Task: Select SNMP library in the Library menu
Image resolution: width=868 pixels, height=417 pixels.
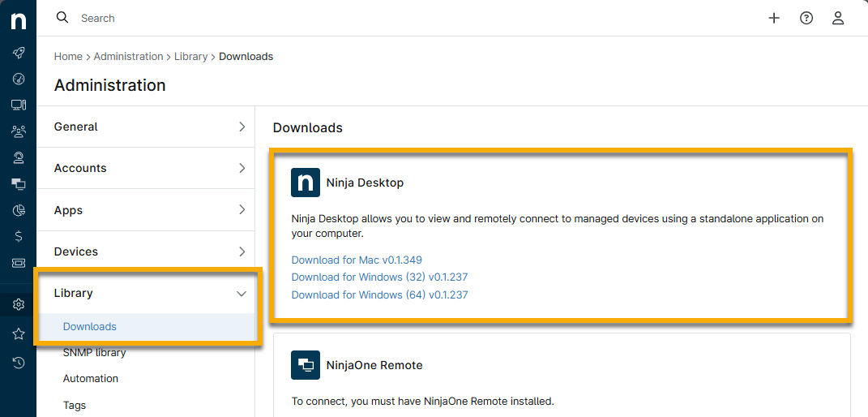Action: point(94,352)
